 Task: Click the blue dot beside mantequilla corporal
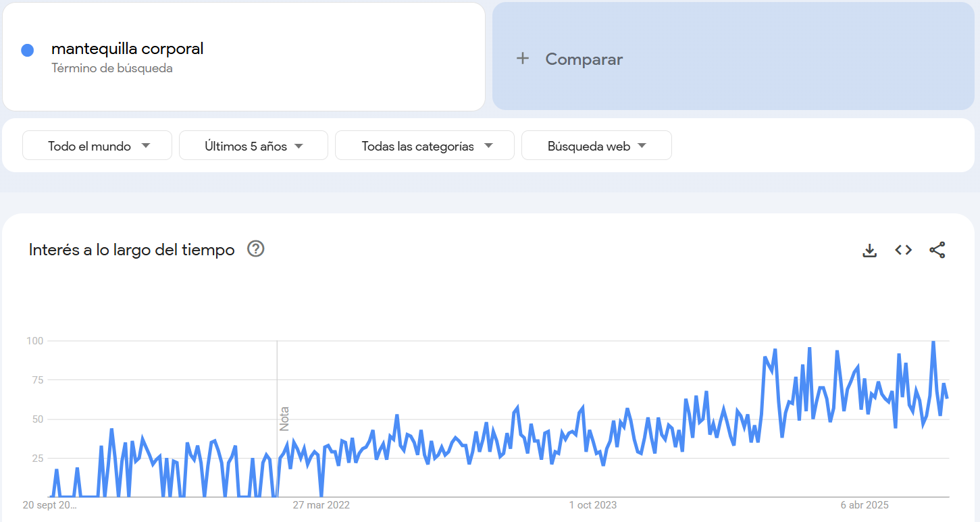click(x=28, y=50)
